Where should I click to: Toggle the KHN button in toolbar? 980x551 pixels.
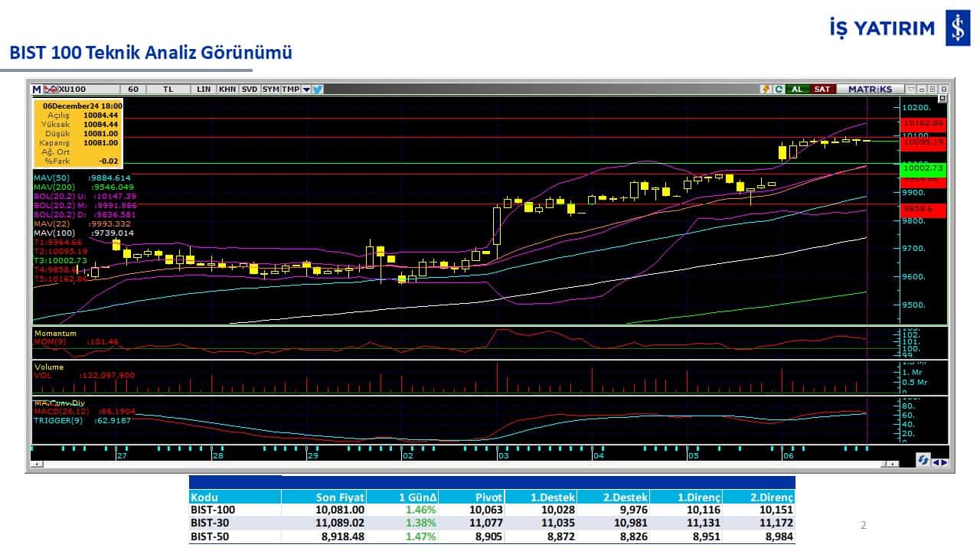(x=227, y=89)
